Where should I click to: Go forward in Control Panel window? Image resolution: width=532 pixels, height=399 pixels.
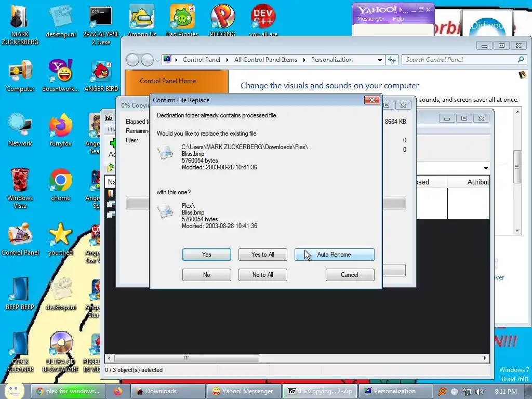[x=147, y=60]
